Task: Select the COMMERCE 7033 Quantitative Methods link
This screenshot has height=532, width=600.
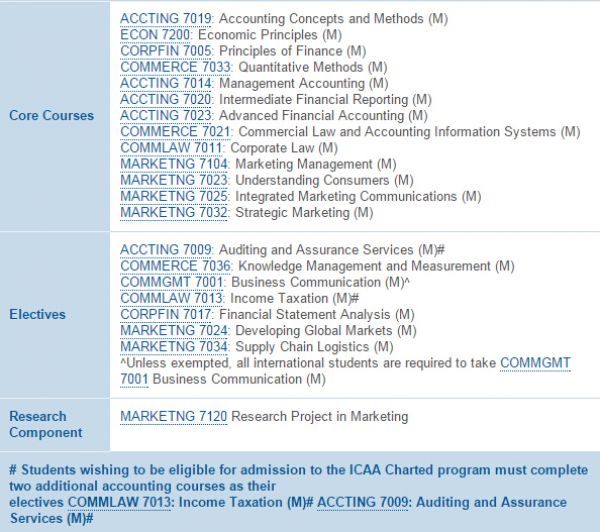Action: 176,67
